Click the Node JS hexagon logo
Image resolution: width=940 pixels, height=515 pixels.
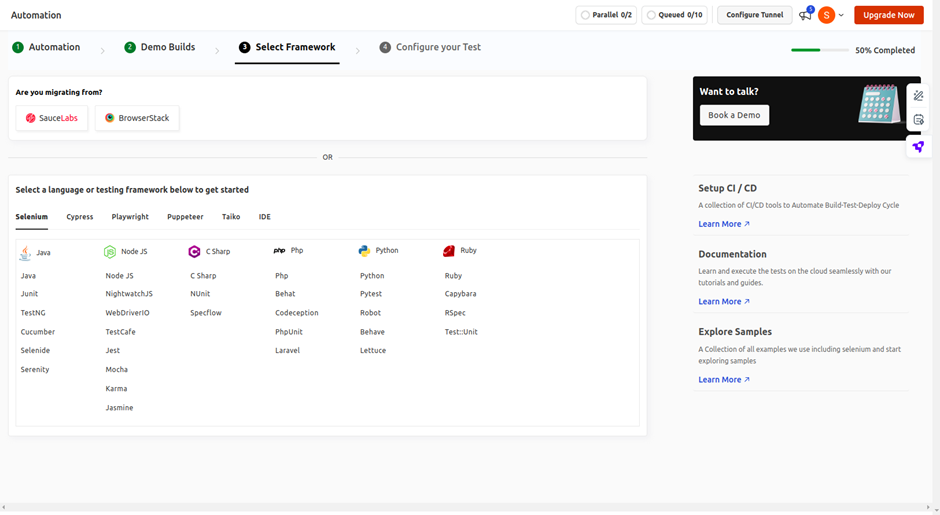tap(110, 251)
